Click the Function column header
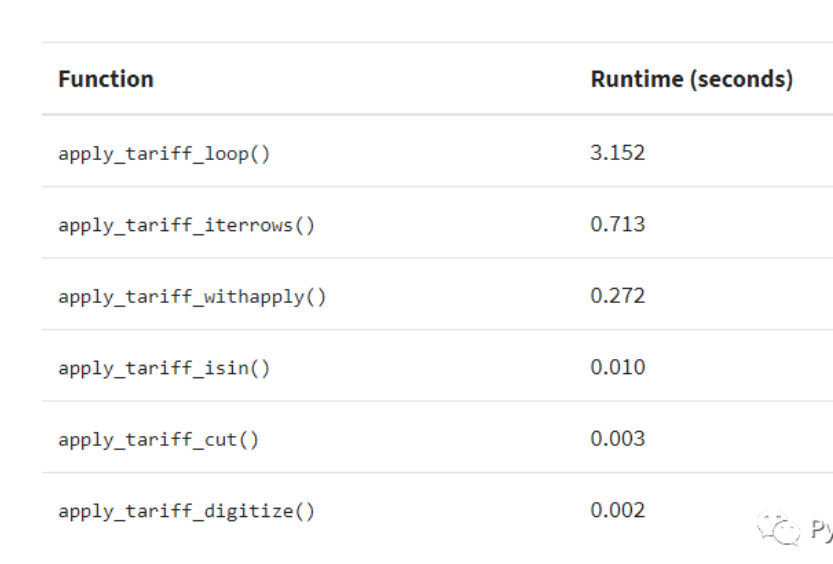Screen dimensions: 833x564 point(106,79)
